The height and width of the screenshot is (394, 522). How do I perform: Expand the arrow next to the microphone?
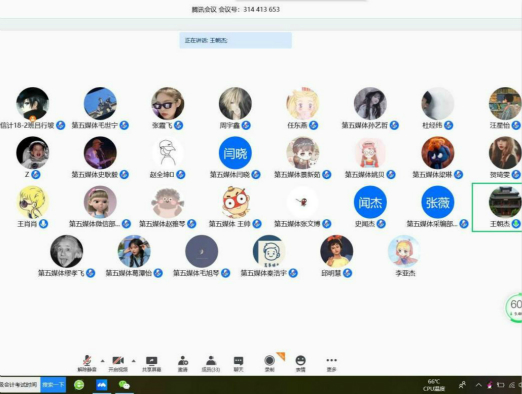102,361
